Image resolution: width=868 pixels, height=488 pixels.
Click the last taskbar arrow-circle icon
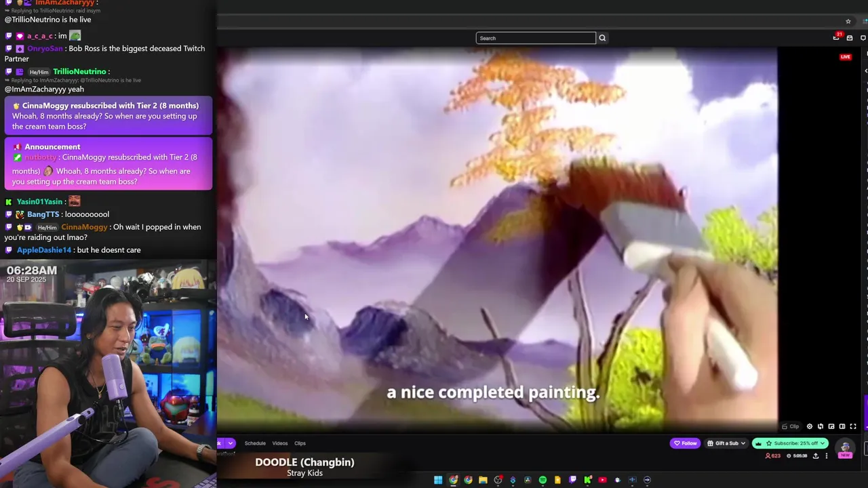tap(648, 480)
